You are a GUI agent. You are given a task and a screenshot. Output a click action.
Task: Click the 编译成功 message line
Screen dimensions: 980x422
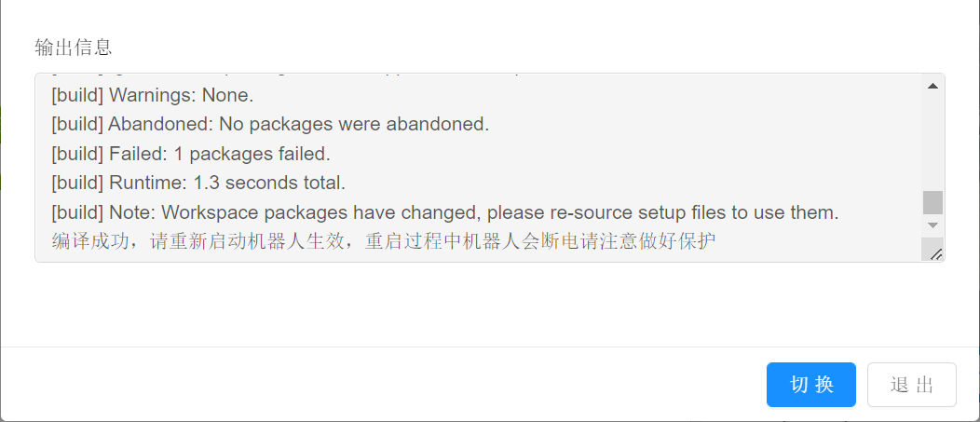383,241
